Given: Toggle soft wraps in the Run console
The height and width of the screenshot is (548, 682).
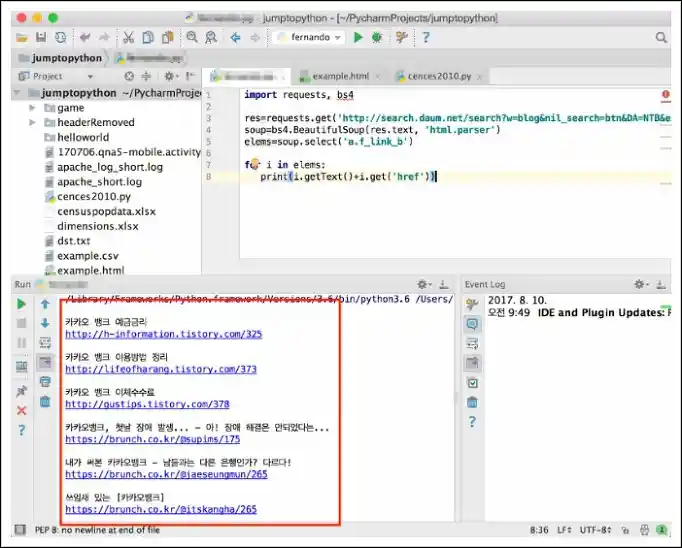Looking at the screenshot, I should (45, 343).
